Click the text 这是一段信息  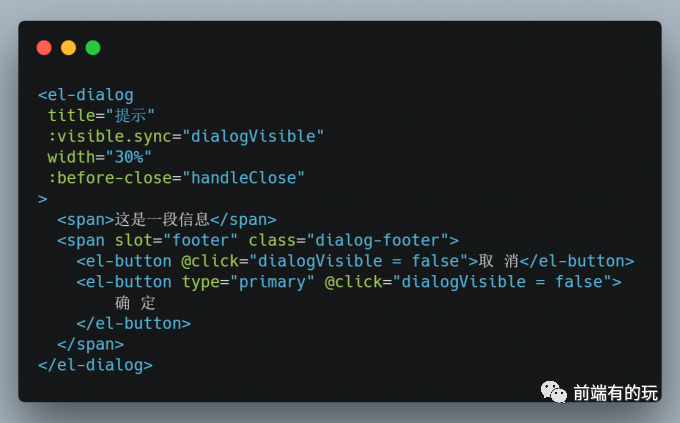(162, 220)
